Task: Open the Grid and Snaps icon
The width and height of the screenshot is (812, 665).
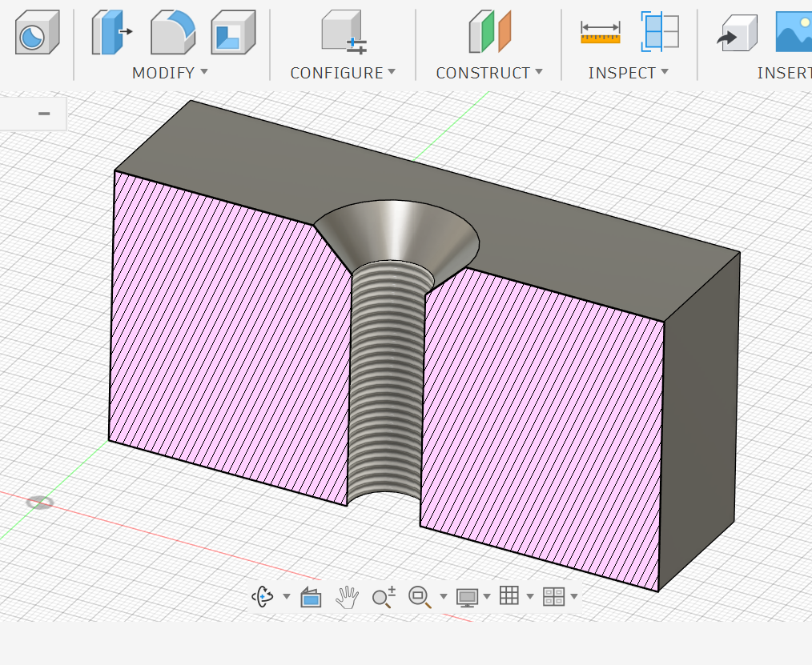Action: point(509,595)
